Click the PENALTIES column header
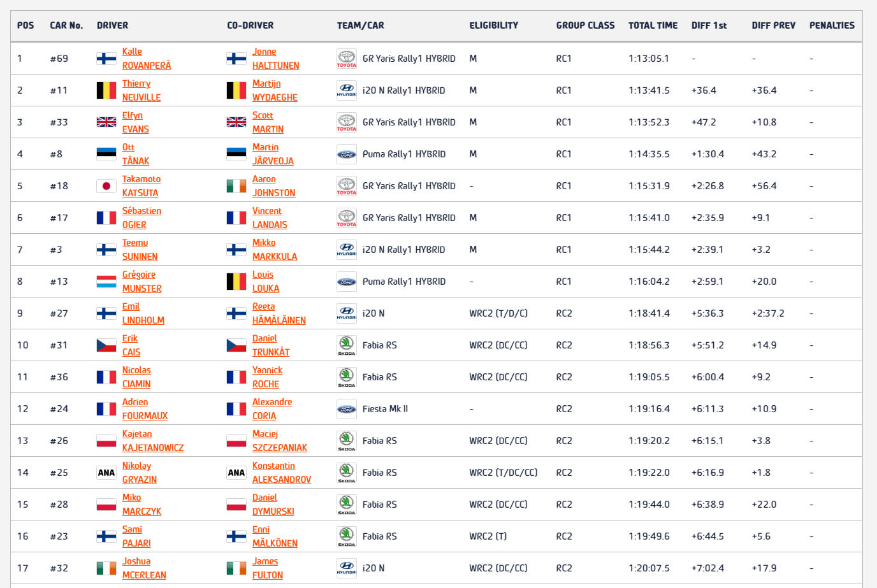The height and width of the screenshot is (588, 877). click(x=832, y=25)
